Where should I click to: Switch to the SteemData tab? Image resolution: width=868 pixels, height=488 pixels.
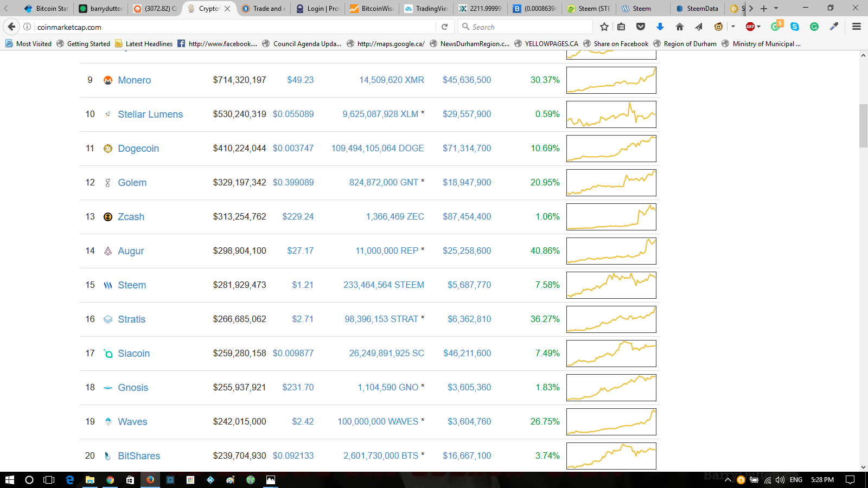click(x=697, y=8)
